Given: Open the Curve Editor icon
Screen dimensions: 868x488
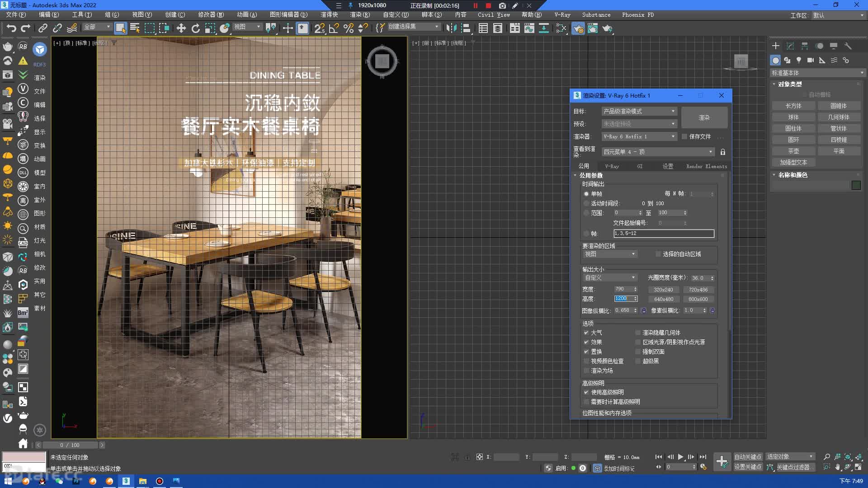Looking at the screenshot, I should click(529, 28).
